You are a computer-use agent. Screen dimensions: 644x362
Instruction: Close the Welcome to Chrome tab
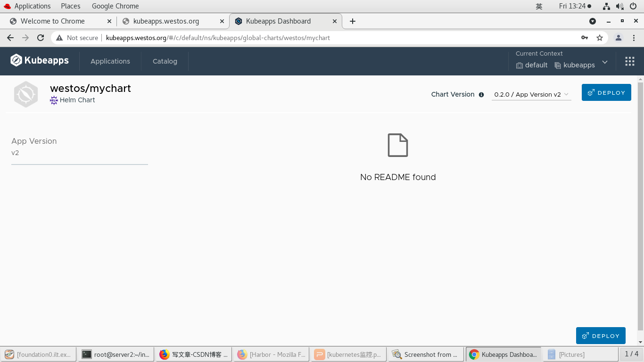109,21
